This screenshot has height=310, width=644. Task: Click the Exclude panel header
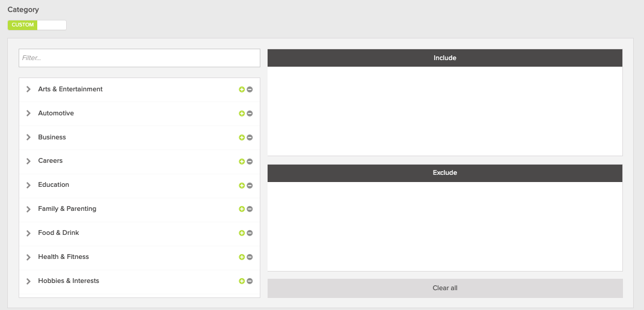pos(445,173)
